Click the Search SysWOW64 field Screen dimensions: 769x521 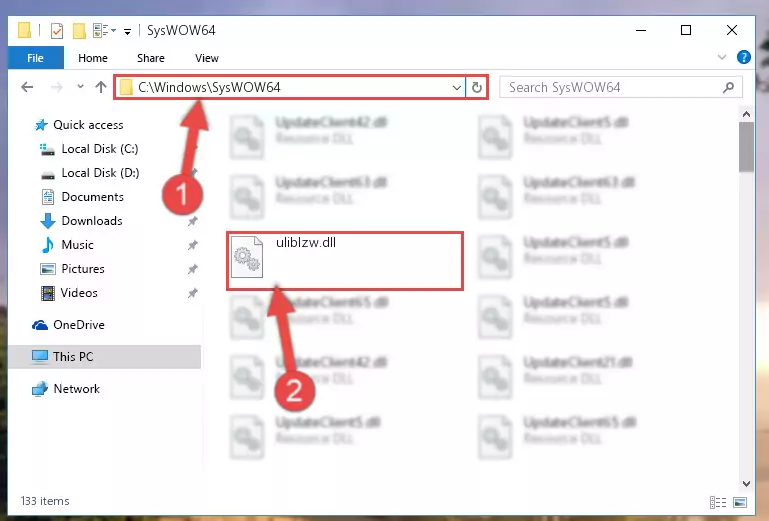[620, 87]
